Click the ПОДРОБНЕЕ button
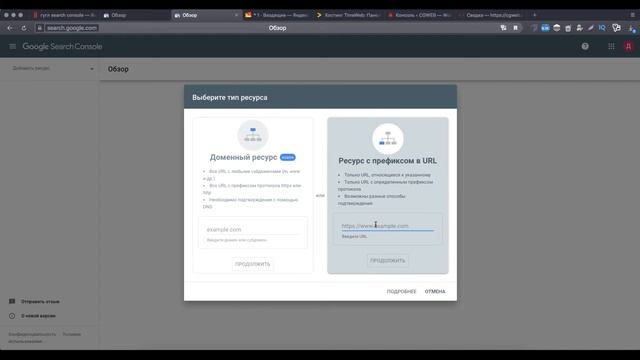 click(x=401, y=291)
